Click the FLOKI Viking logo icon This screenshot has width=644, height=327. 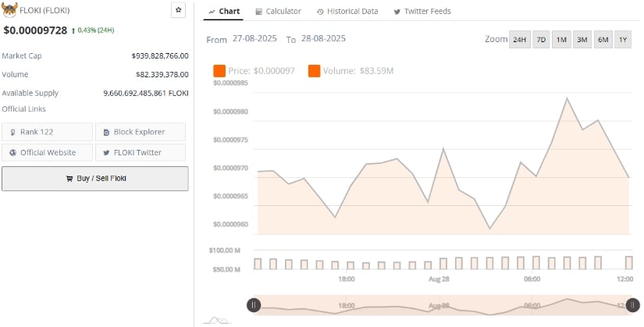point(9,9)
